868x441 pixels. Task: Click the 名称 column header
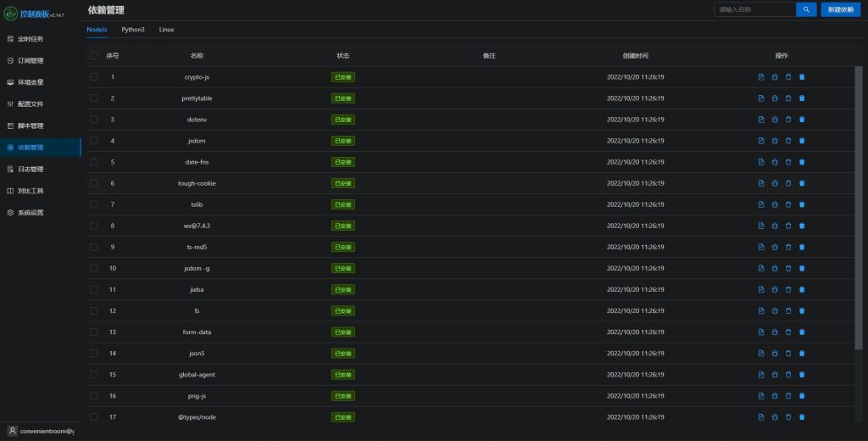(197, 56)
